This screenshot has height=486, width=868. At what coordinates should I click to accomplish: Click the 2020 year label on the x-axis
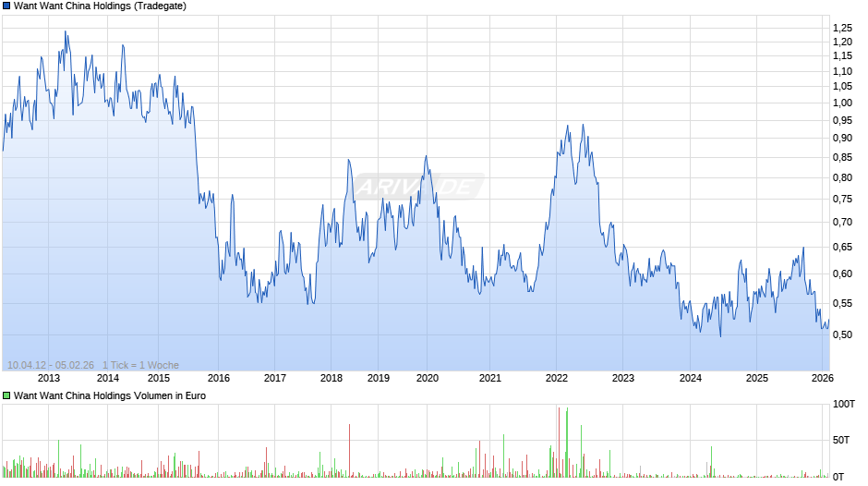(x=428, y=378)
